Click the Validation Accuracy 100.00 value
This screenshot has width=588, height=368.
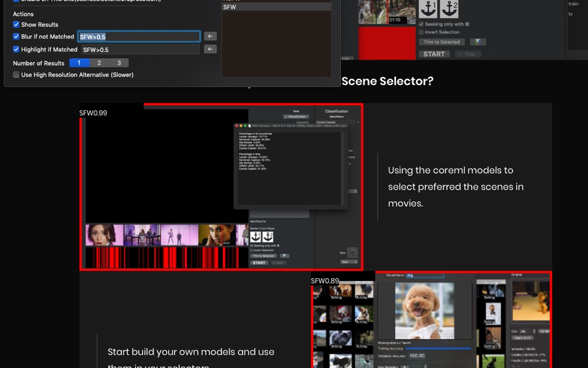coord(417,356)
